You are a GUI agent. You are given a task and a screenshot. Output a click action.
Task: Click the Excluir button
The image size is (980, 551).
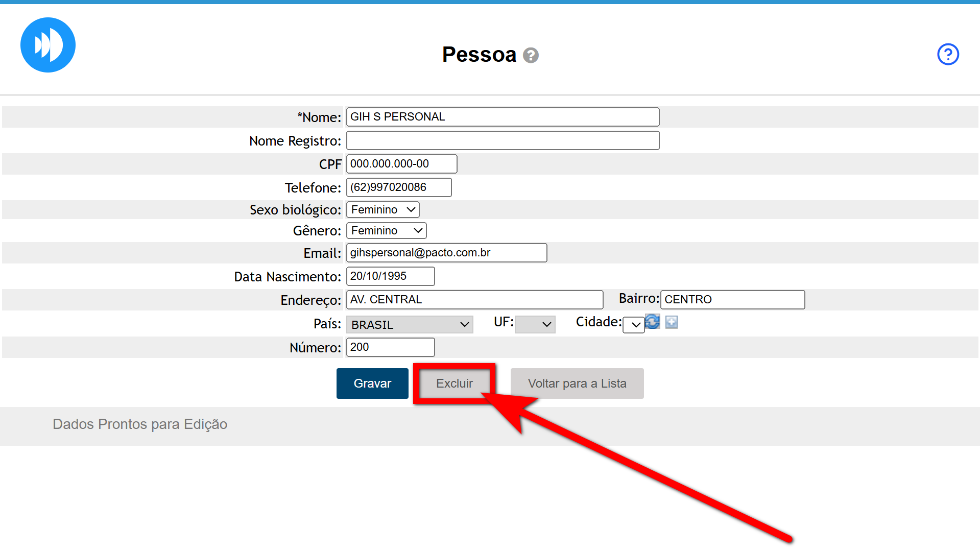[454, 384]
